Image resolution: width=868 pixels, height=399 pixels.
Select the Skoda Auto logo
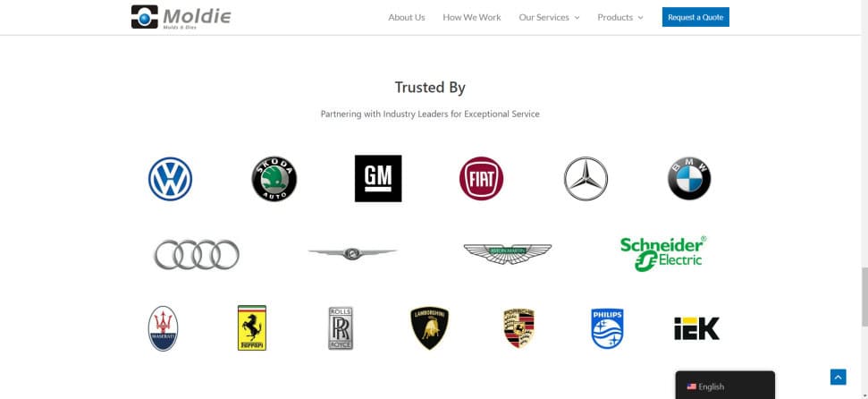274,179
